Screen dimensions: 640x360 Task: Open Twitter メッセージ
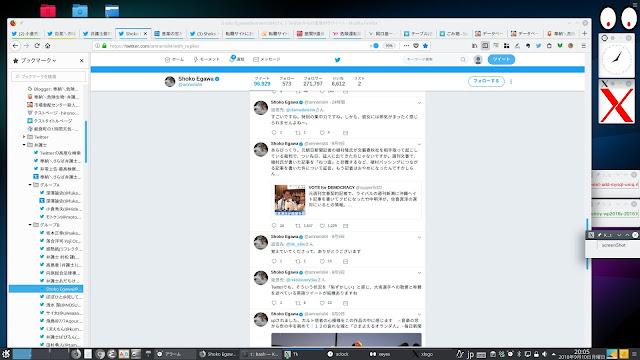click(267, 60)
